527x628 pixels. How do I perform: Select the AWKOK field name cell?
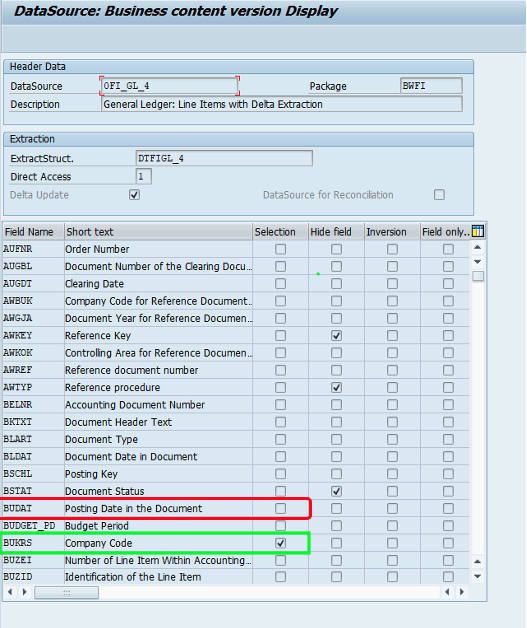tap(33, 353)
